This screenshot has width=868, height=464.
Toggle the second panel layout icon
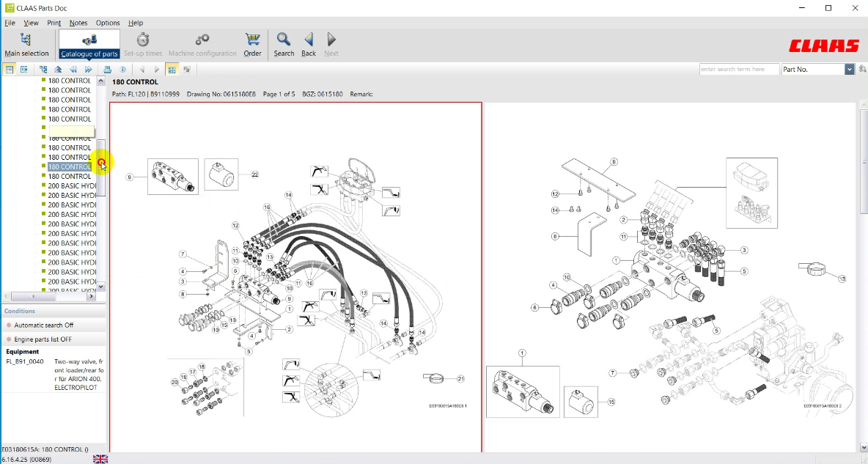coord(23,69)
